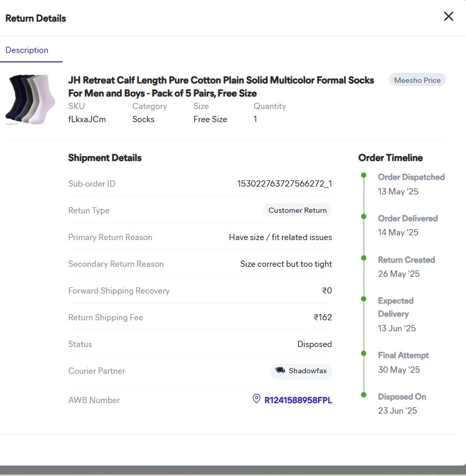Image resolution: width=466 pixels, height=476 pixels.
Task: Click the Forward Shipping Recovery value ₹0
Action: tap(327, 290)
